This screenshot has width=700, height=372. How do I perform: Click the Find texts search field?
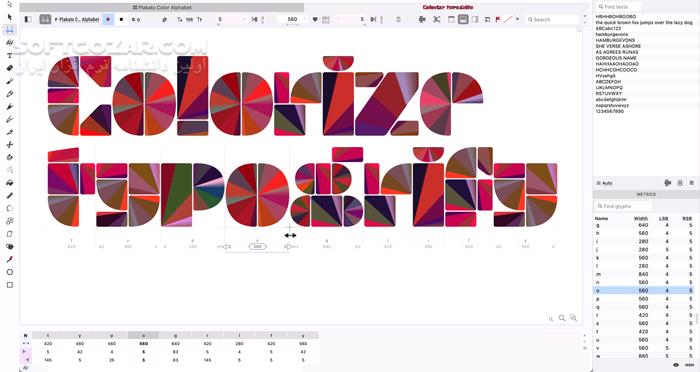[619, 7]
